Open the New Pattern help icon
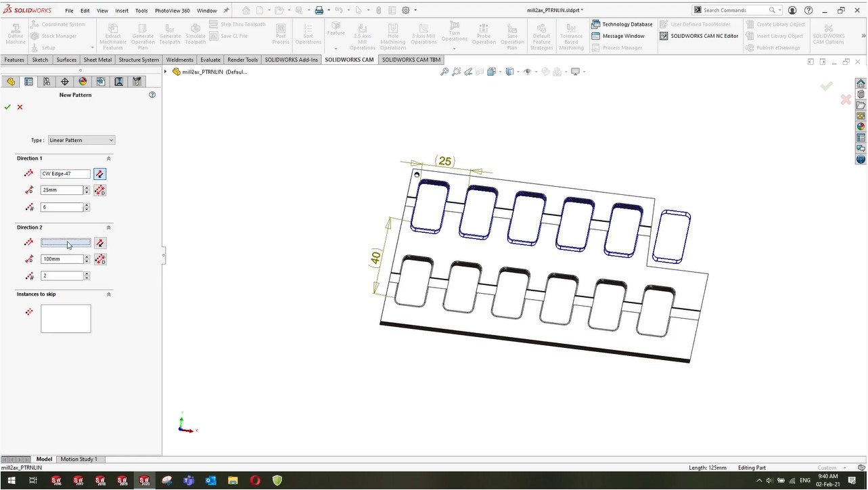This screenshot has width=868, height=490. point(152,95)
